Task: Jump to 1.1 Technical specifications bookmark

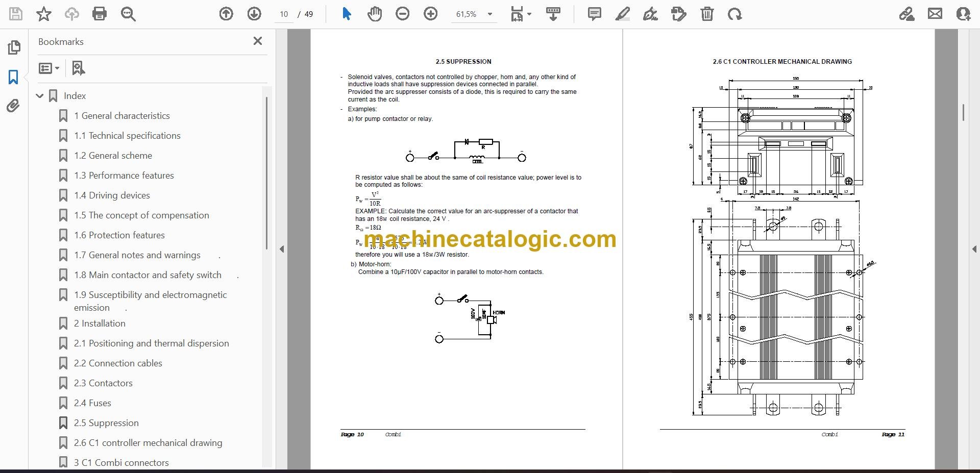Action: 127,136
